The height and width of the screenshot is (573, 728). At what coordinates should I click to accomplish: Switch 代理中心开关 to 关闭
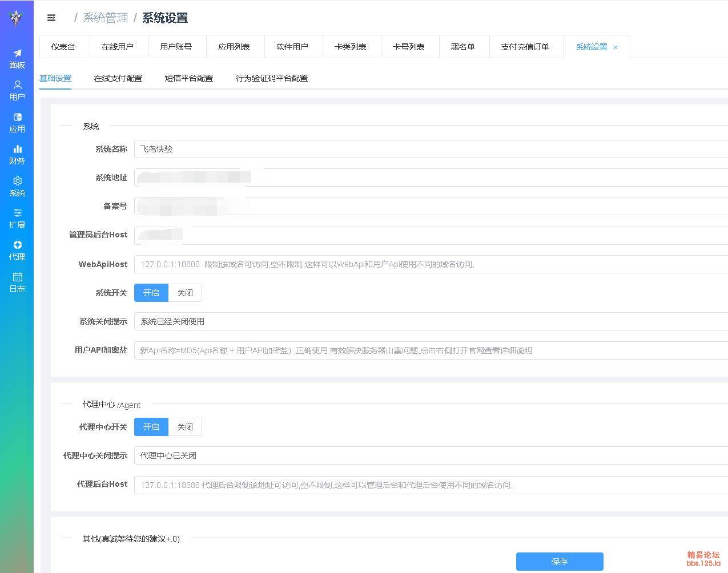point(185,427)
